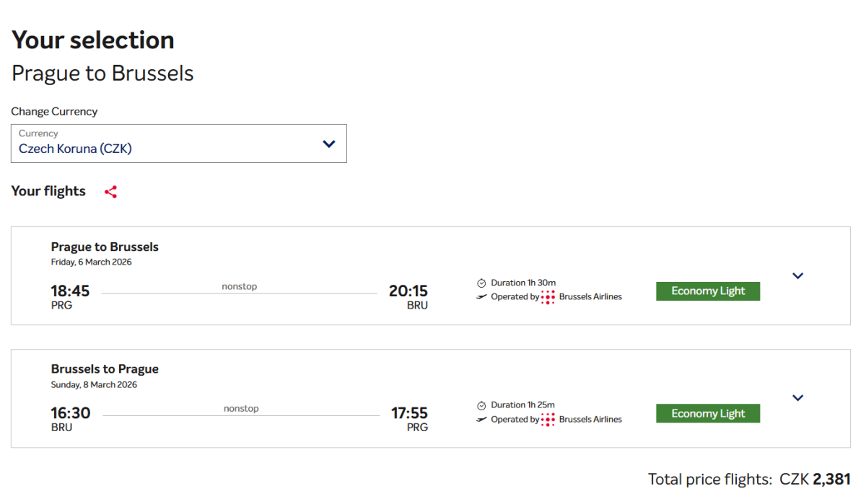Click the airplane icon on the Prague to Brussels flight
This screenshot has height=504, width=866.
pyautogui.click(x=481, y=297)
